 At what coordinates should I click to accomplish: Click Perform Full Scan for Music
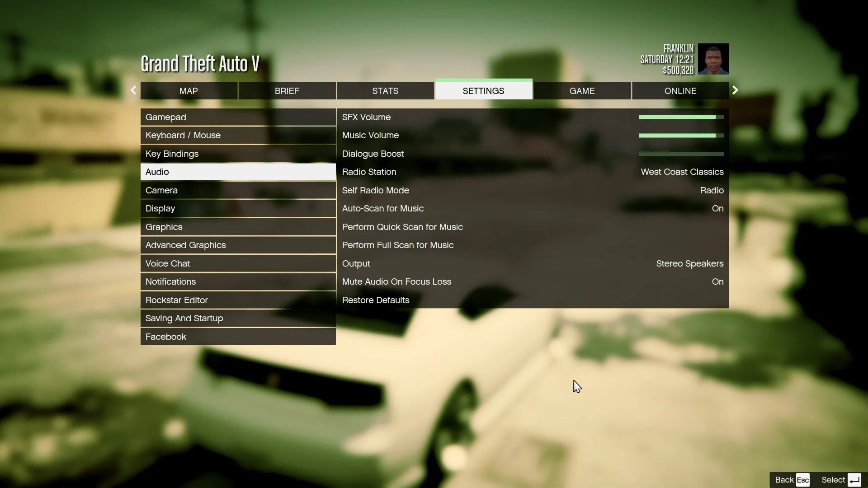[398, 245]
